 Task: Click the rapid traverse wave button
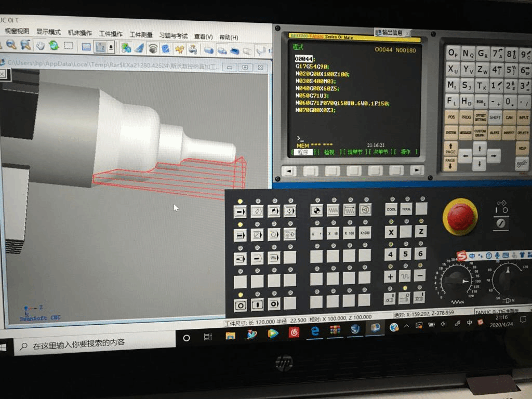[x=405, y=276]
